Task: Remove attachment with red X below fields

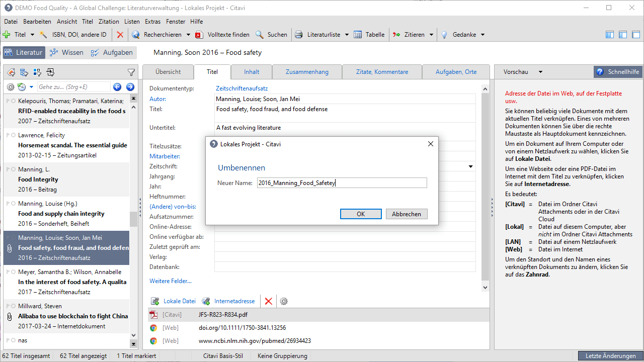Action: 269,301
